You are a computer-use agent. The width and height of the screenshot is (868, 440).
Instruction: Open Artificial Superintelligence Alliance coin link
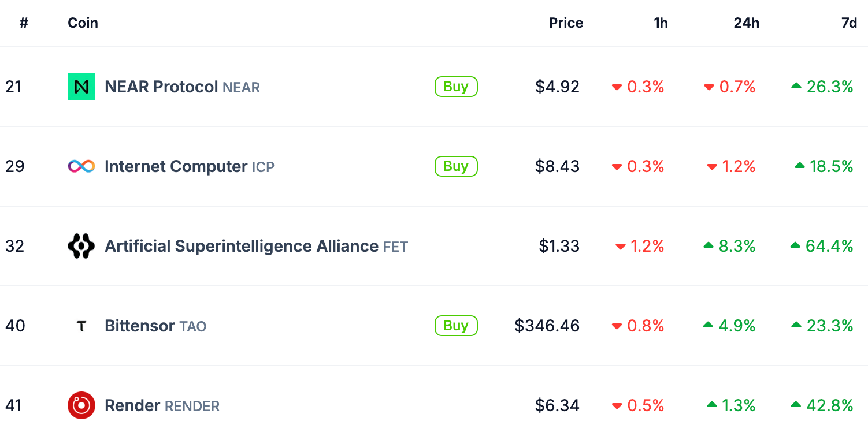(242, 247)
